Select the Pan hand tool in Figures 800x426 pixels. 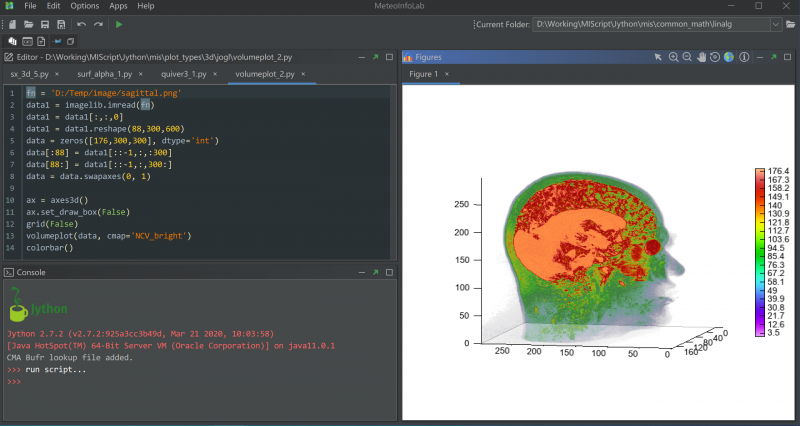[x=701, y=58]
